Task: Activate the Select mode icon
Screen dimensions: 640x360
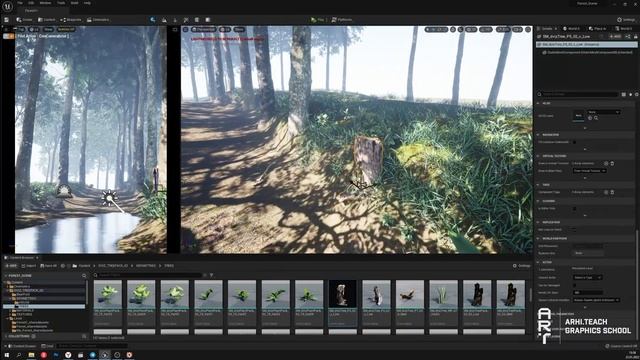Action: click(x=153, y=20)
